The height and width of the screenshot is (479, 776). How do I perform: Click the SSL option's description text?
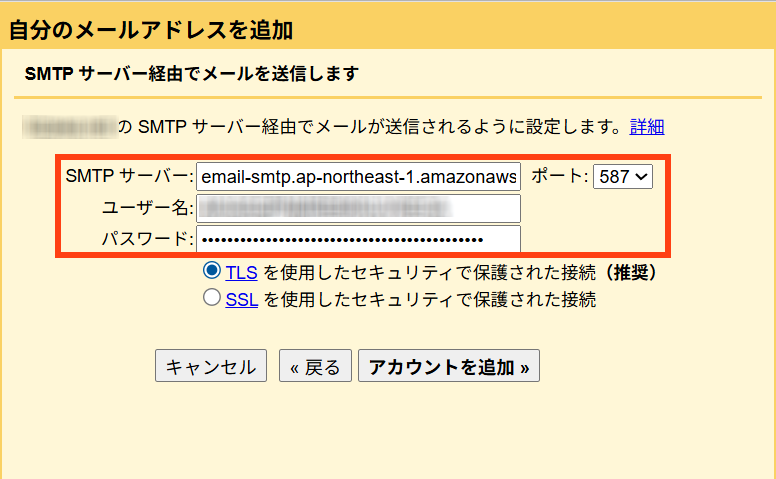tap(429, 299)
